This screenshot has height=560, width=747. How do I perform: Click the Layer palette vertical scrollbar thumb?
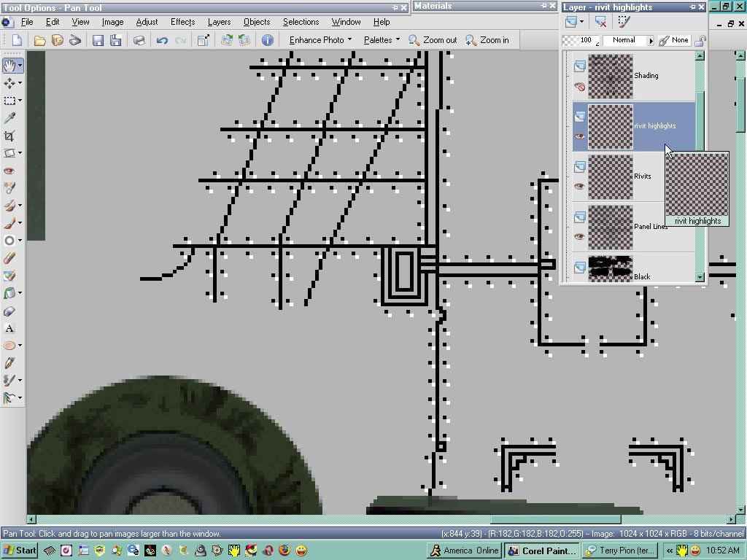pyautogui.click(x=700, y=122)
